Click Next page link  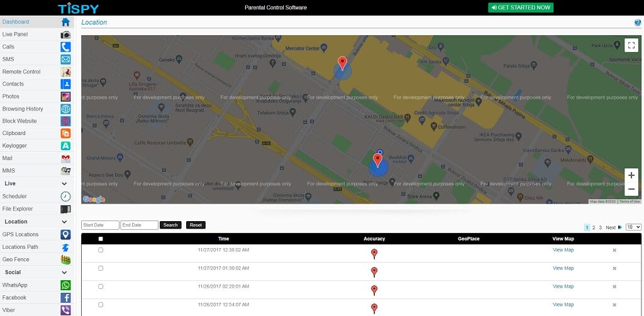614,227
